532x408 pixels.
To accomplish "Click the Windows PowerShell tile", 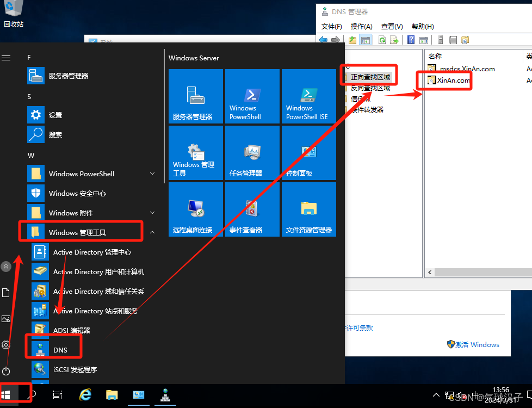I will click(252, 96).
